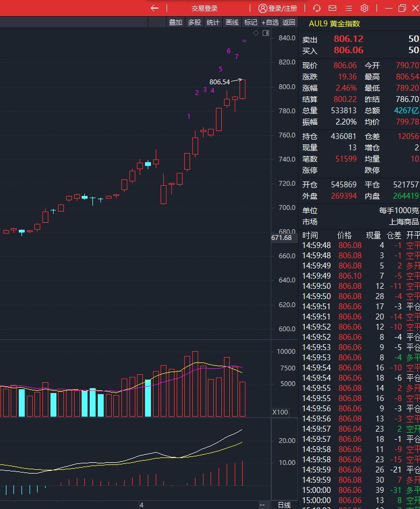Click the 上海商品 market label

[x=404, y=222]
